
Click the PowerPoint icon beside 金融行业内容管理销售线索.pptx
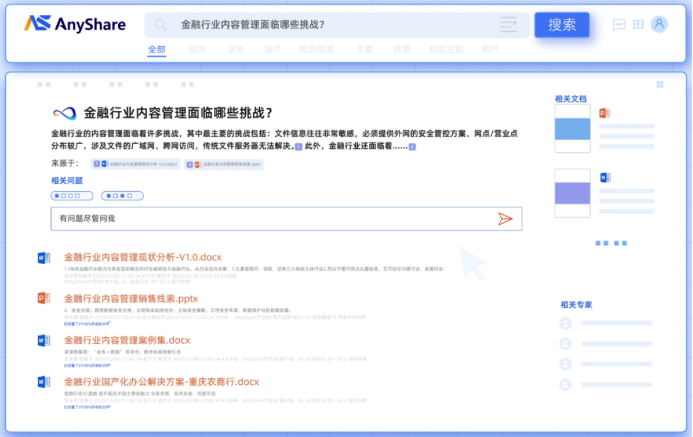(x=44, y=298)
